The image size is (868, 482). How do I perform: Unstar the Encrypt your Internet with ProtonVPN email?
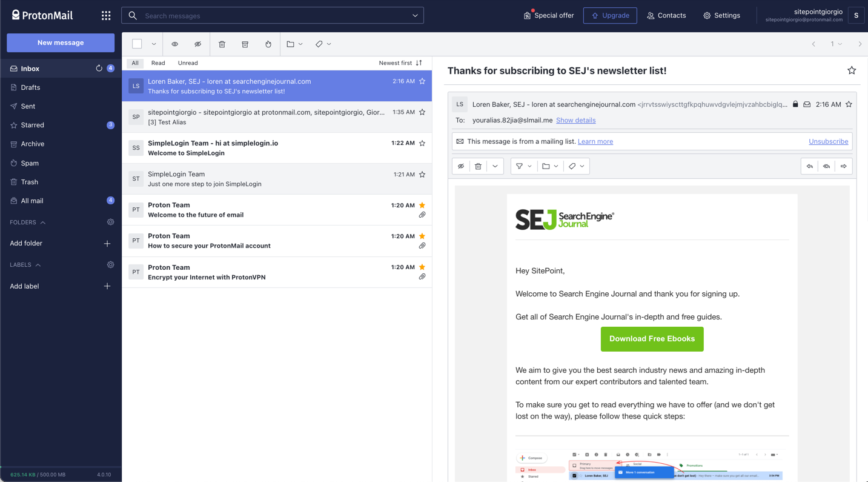pyautogui.click(x=422, y=267)
